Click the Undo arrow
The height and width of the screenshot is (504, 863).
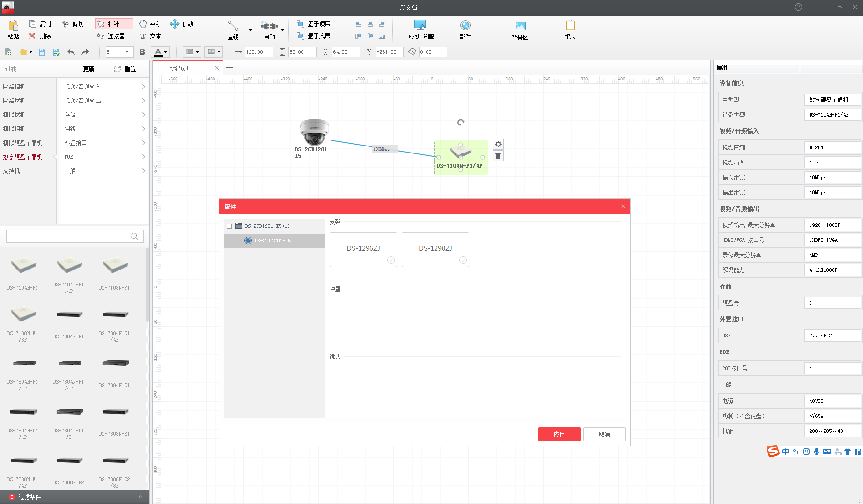point(71,52)
